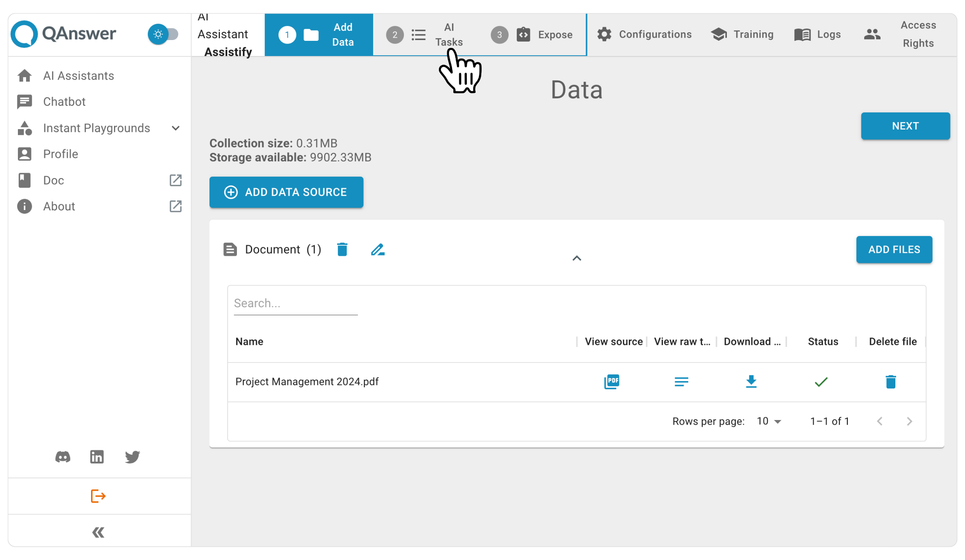Click external-link icon next to About

tap(175, 206)
